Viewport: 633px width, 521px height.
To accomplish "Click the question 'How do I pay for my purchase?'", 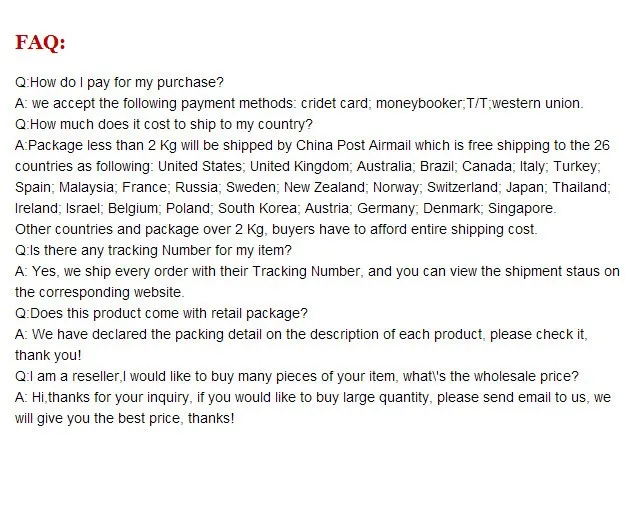I will click(119, 82).
